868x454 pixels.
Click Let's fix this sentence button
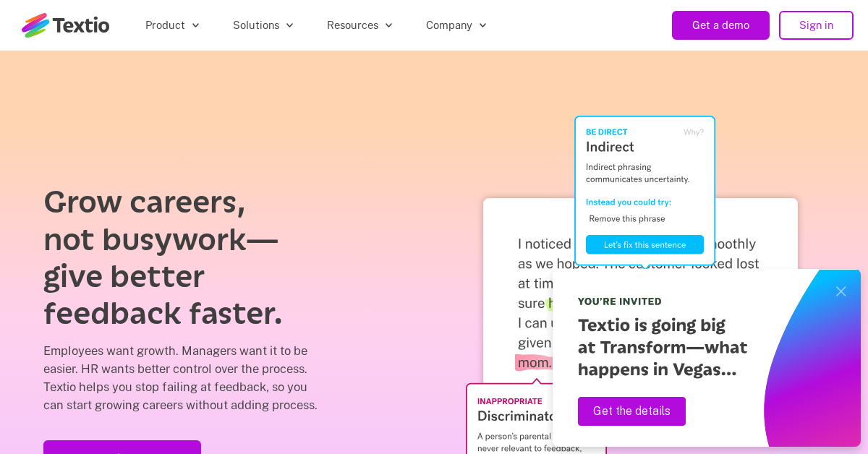pos(644,244)
